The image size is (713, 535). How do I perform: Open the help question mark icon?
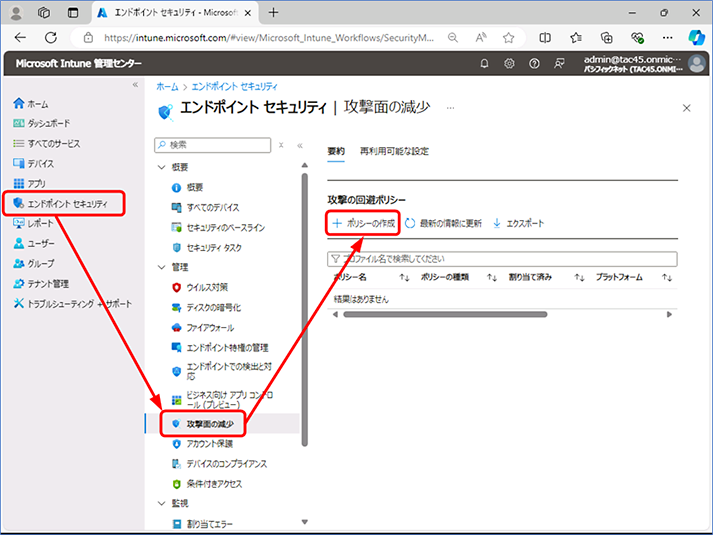[534, 64]
